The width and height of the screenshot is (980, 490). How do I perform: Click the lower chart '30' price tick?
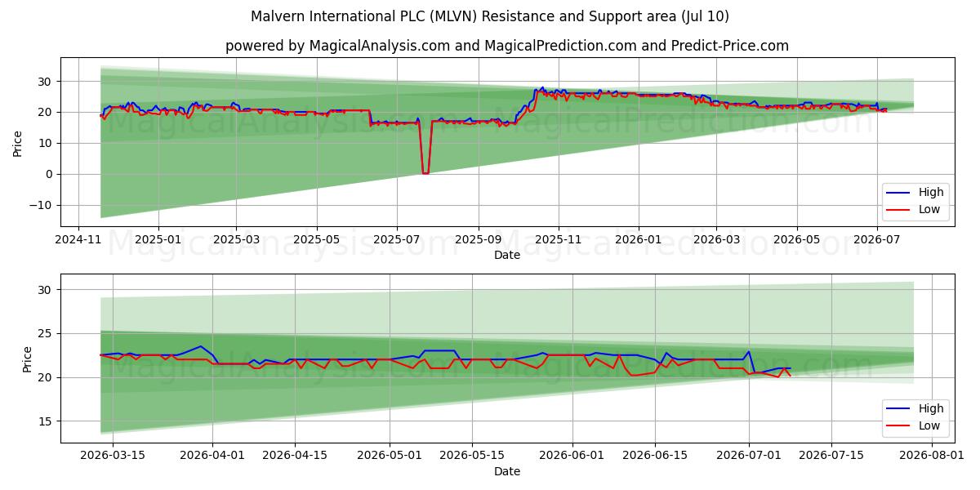click(47, 289)
